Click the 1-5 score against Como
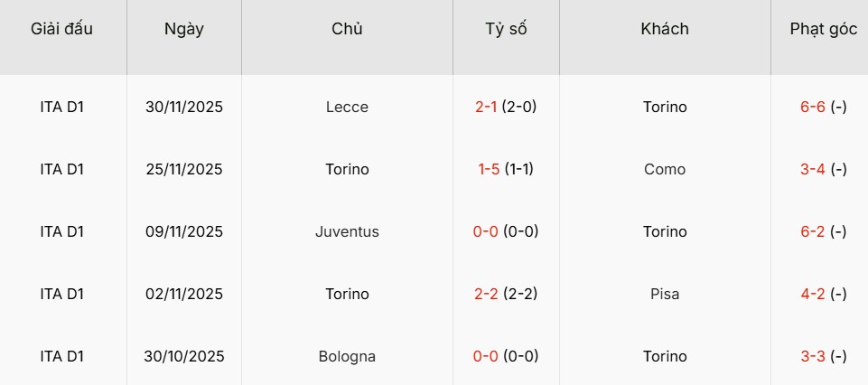The width and height of the screenshot is (868, 385). pos(488,169)
